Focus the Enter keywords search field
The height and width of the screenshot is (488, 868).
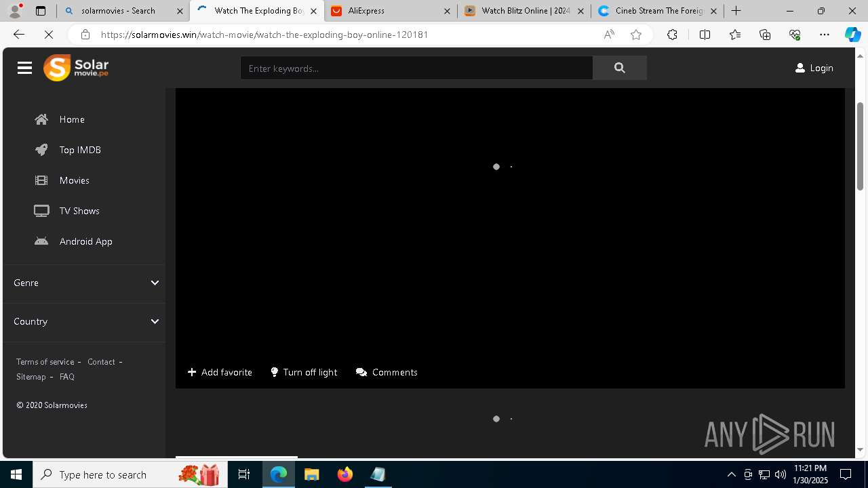tap(416, 68)
